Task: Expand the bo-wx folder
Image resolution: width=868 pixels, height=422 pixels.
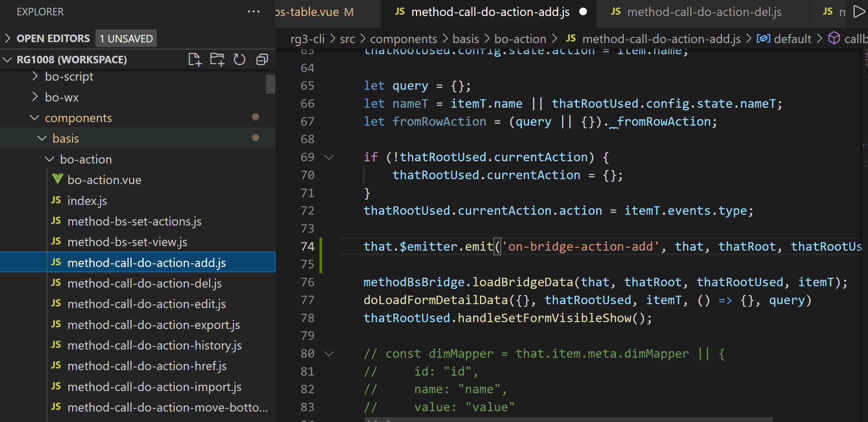Action: [34, 97]
